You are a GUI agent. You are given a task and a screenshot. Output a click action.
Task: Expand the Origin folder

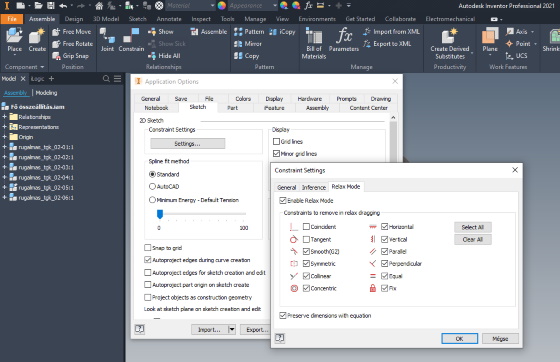(4, 137)
